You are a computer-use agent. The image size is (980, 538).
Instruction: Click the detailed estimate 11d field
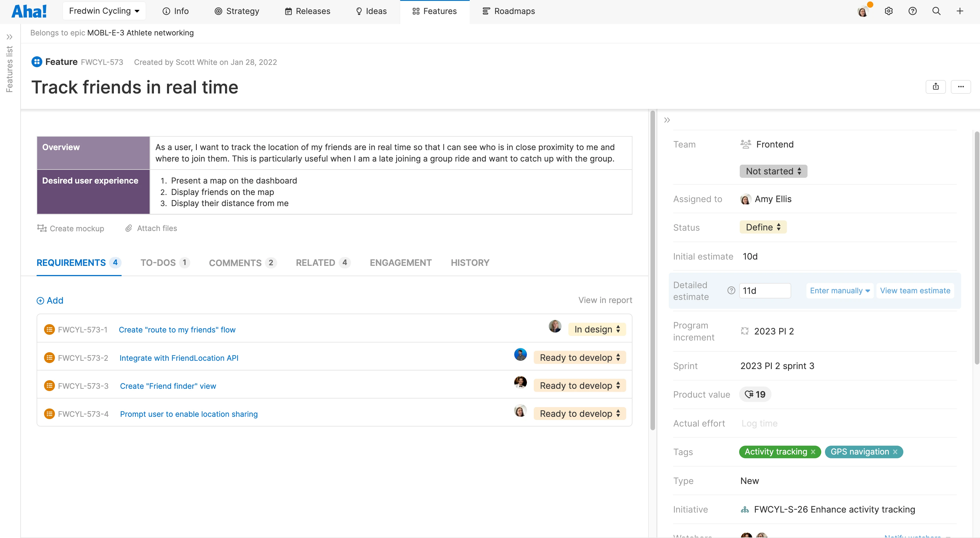tap(765, 290)
